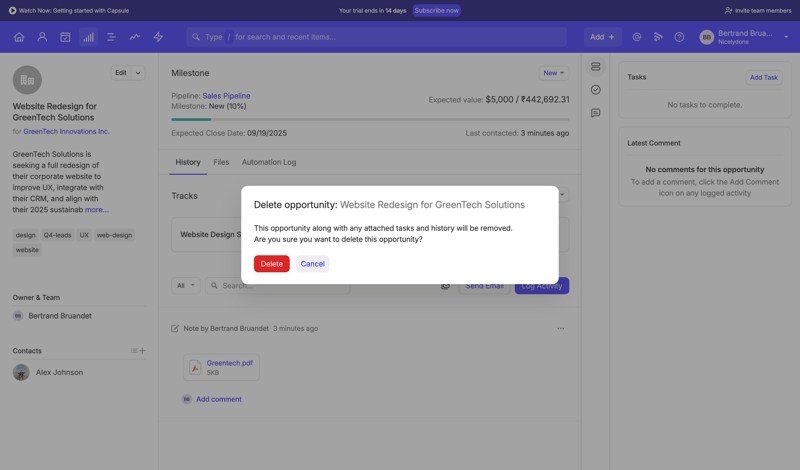Switch to the History tab

pos(188,162)
